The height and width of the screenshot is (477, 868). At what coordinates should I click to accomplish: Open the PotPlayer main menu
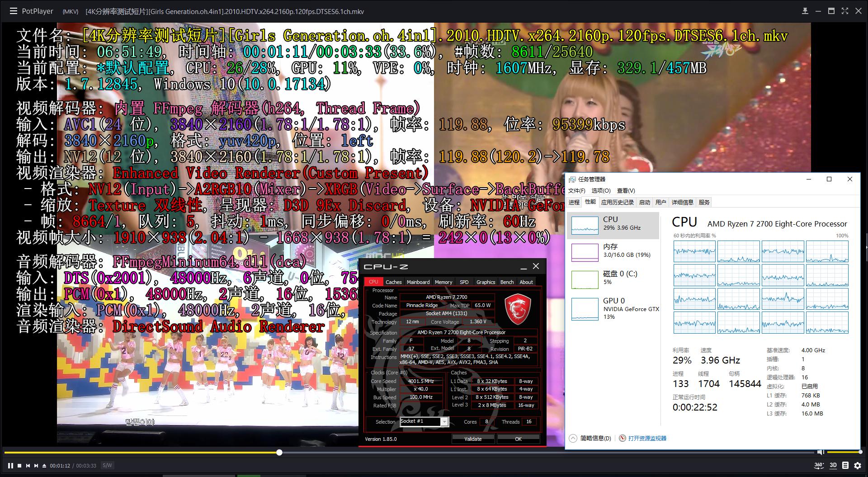pos(13,11)
